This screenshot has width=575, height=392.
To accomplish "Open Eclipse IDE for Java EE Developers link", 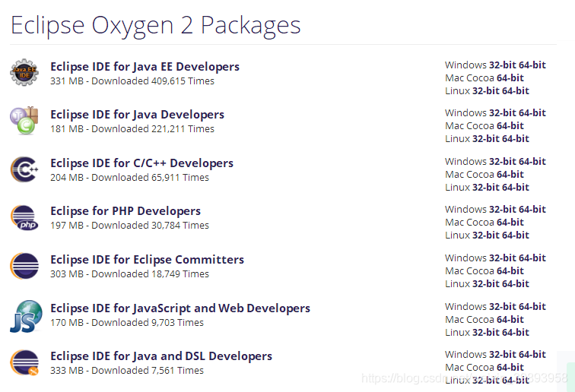I will 145,67.
